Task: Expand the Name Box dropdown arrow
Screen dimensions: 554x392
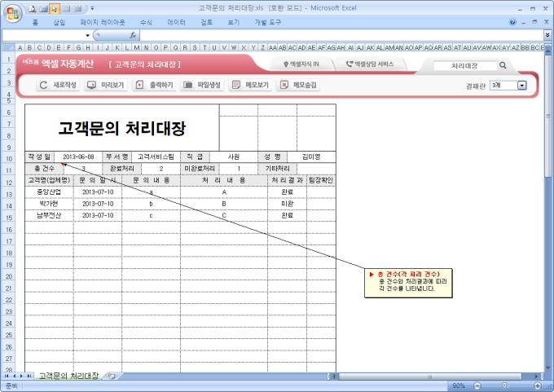Action: [88, 35]
